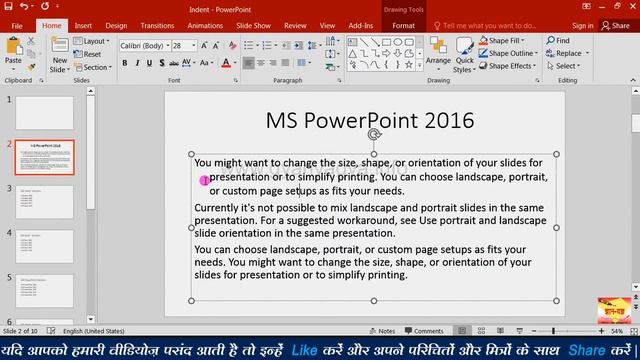
Task: Fit slide to current window
Action: tap(634, 331)
